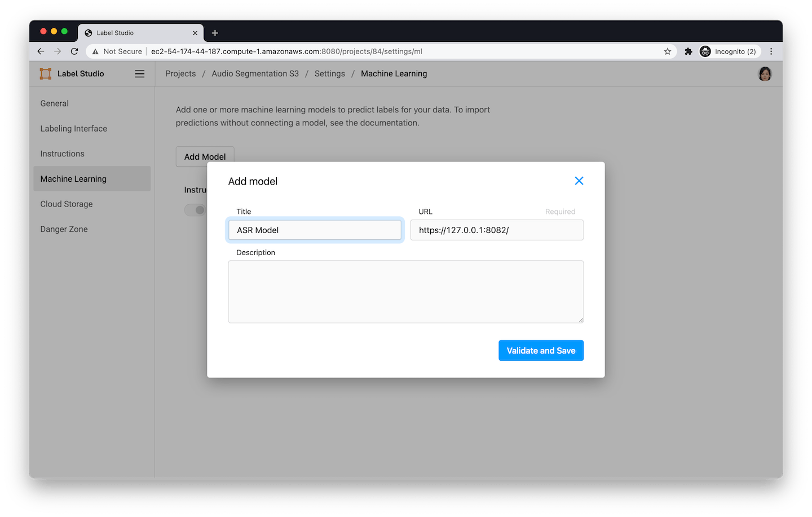Focus the URL input field

click(x=496, y=230)
